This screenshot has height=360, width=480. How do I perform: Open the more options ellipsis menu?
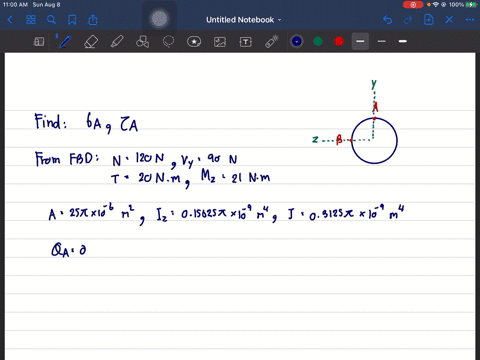coord(470,20)
